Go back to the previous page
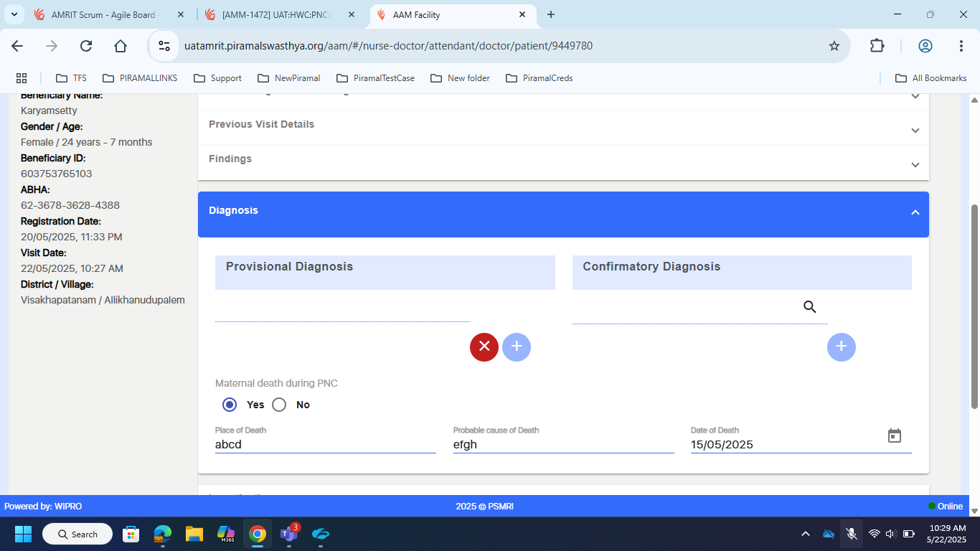 pyautogui.click(x=17, y=46)
